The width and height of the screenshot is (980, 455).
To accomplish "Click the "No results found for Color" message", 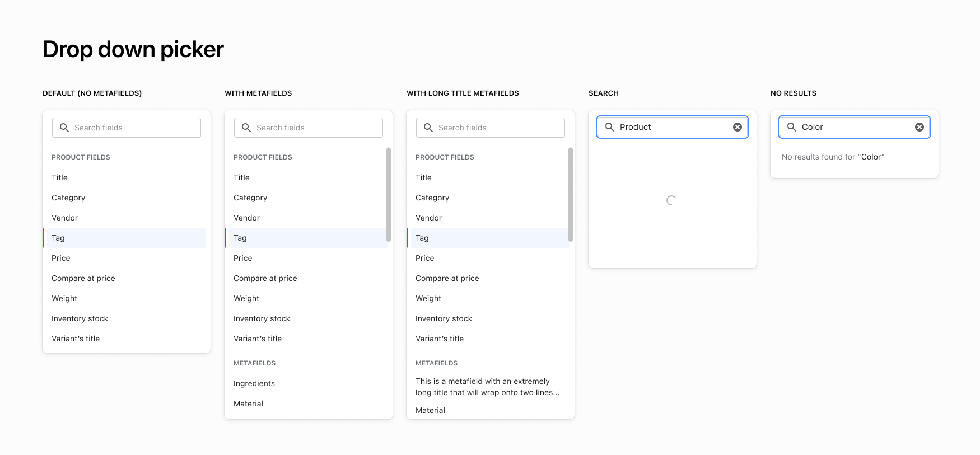I will (x=833, y=157).
